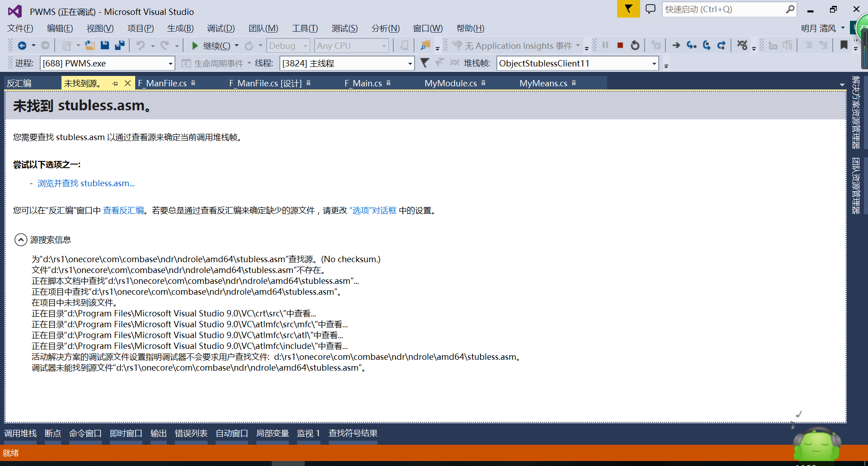This screenshot has height=466, width=868.
Task: Open the 窗口(W) menu
Action: point(428,28)
